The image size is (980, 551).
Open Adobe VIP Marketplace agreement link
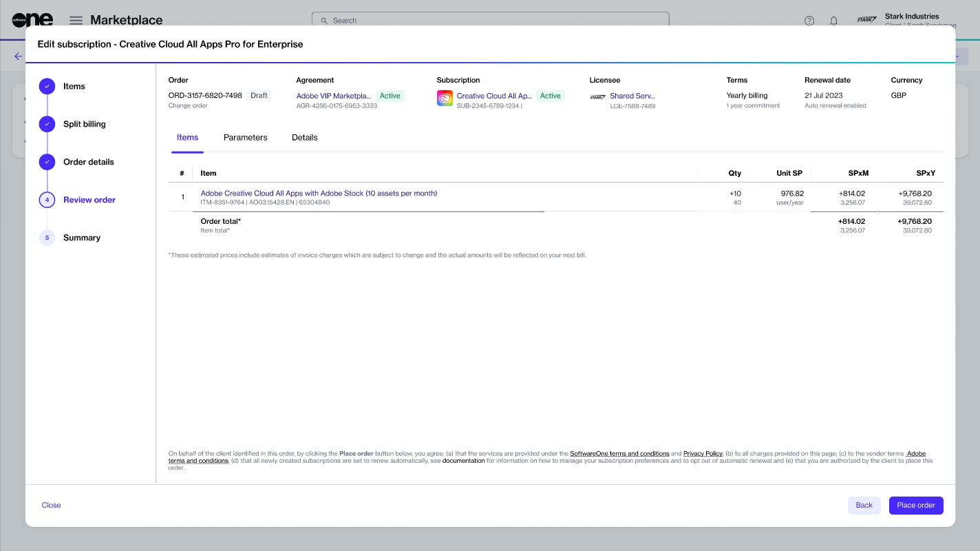(334, 96)
